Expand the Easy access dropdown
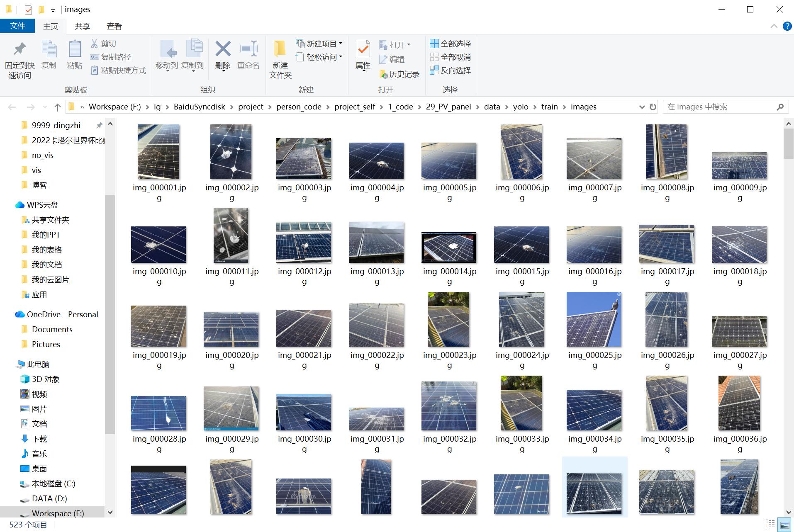Screen dimensions: 794x532 pos(341,57)
